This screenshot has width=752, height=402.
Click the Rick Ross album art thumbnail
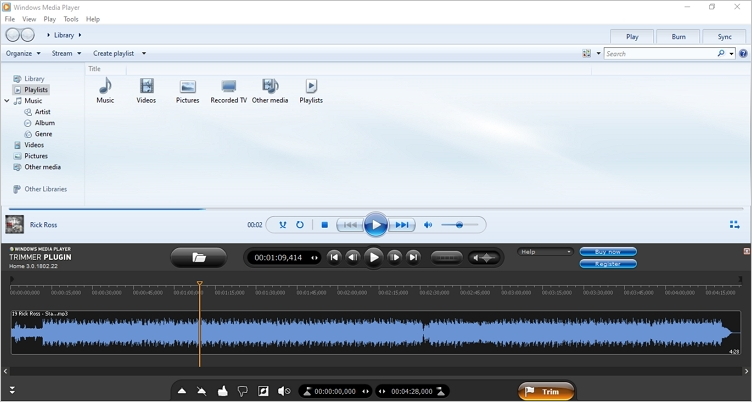coord(14,225)
